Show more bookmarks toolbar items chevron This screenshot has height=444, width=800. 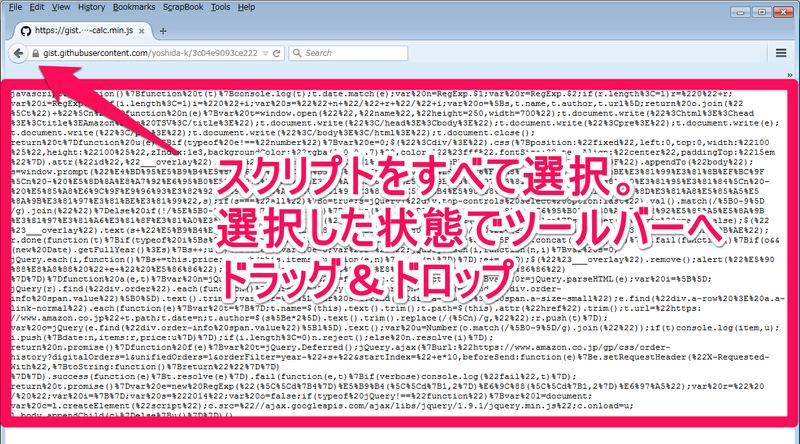click(x=789, y=75)
